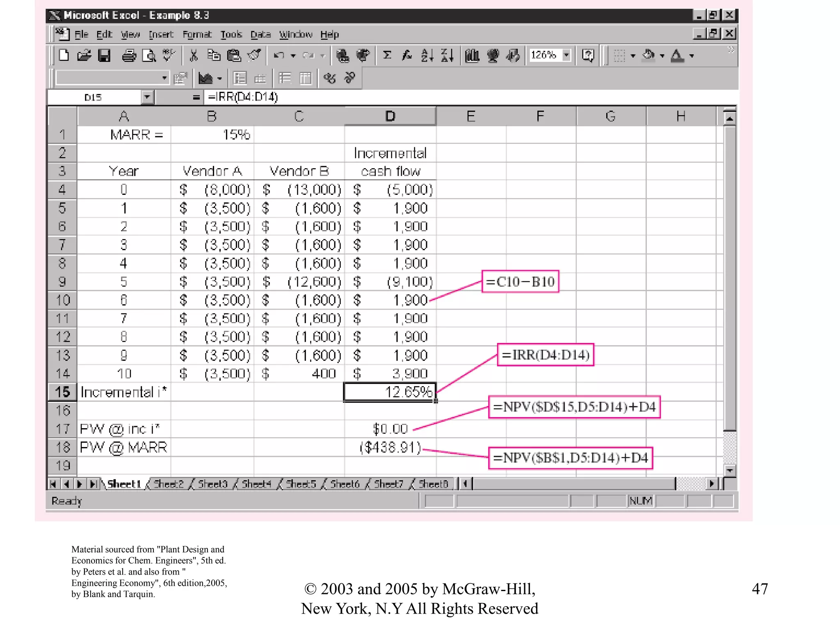Click the Print icon in toolbar
The width and height of the screenshot is (840, 630).
tap(129, 55)
